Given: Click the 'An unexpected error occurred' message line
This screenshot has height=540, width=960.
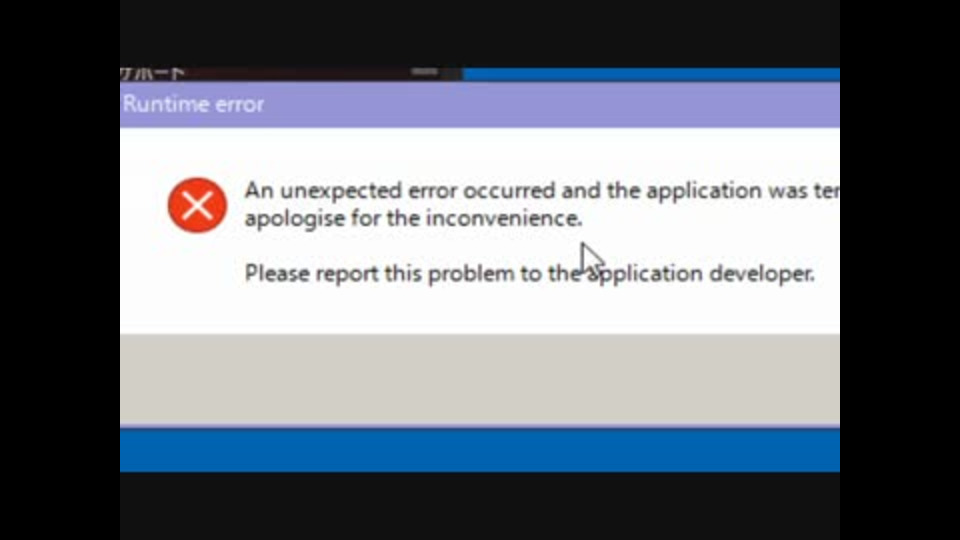Looking at the screenshot, I should [x=541, y=191].
